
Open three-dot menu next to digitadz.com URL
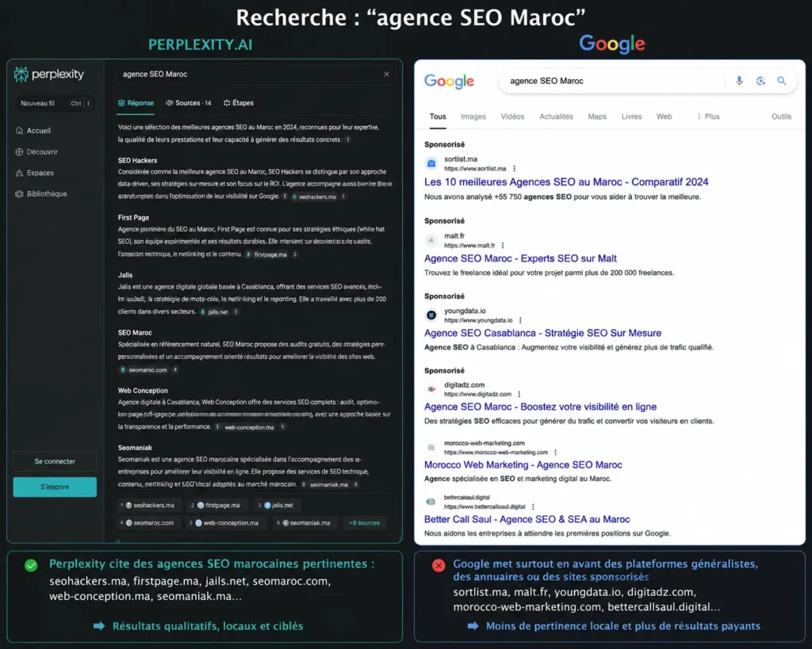click(x=519, y=395)
